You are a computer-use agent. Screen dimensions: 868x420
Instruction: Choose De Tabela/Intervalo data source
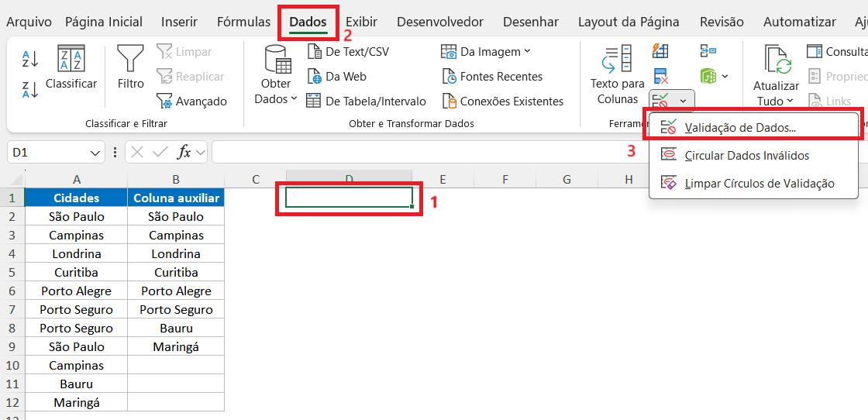(x=367, y=102)
